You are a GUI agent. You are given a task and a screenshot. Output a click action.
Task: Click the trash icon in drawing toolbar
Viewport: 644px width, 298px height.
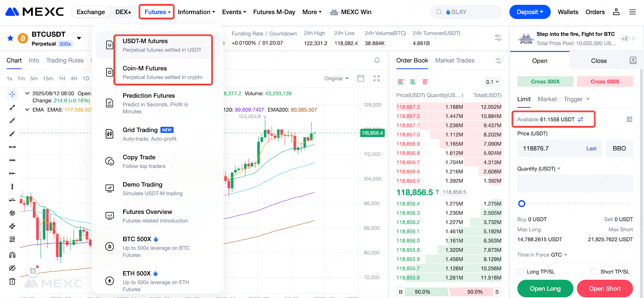pyautogui.click(x=12, y=281)
